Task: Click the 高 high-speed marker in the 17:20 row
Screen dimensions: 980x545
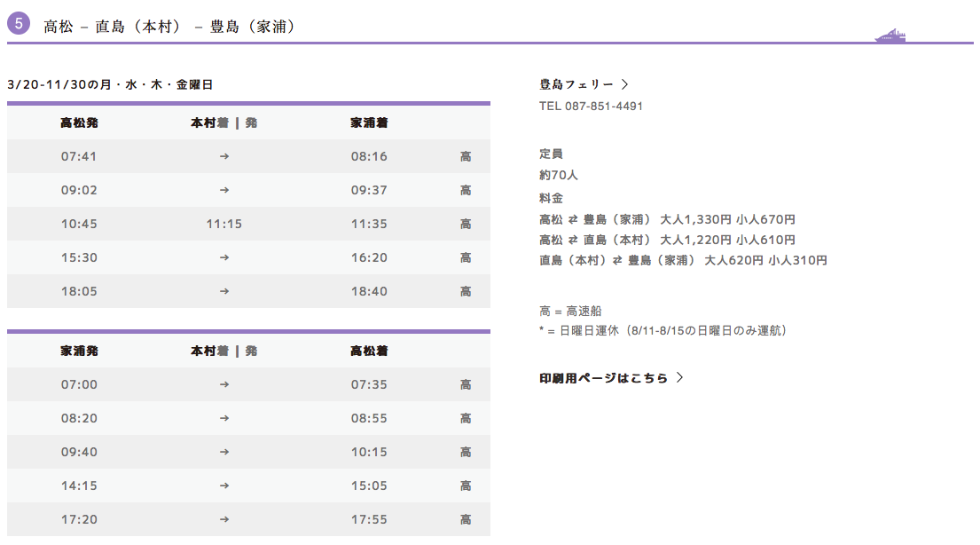Action: 466,519
